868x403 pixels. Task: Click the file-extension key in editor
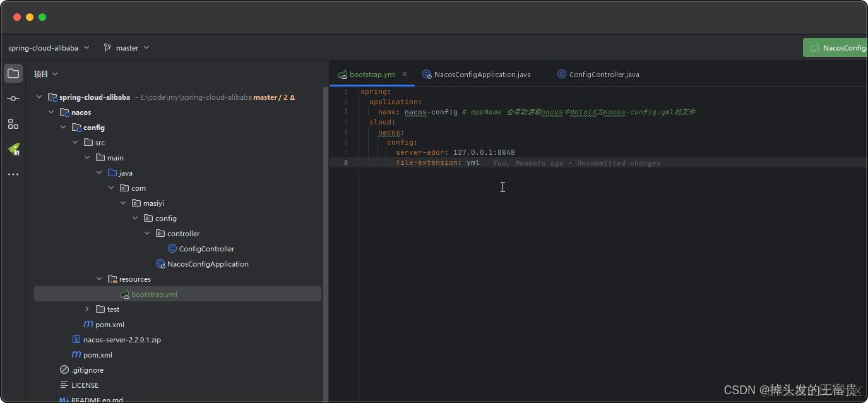tap(429, 162)
